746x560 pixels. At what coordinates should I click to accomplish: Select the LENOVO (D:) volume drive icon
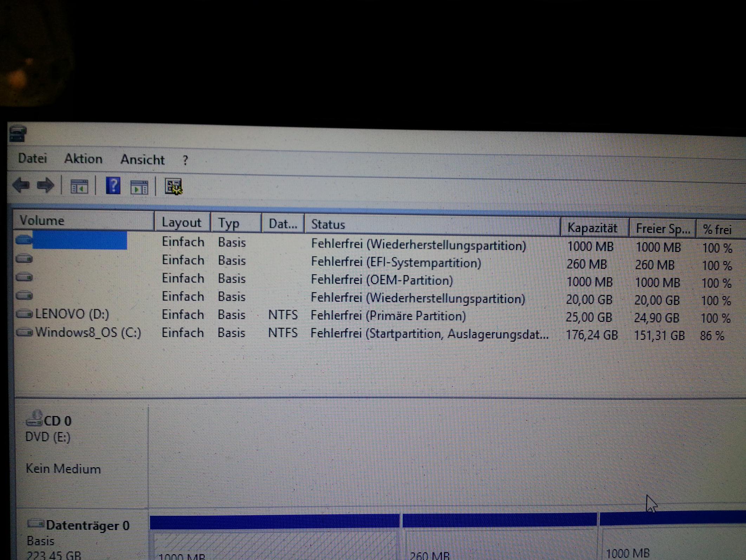point(25,314)
